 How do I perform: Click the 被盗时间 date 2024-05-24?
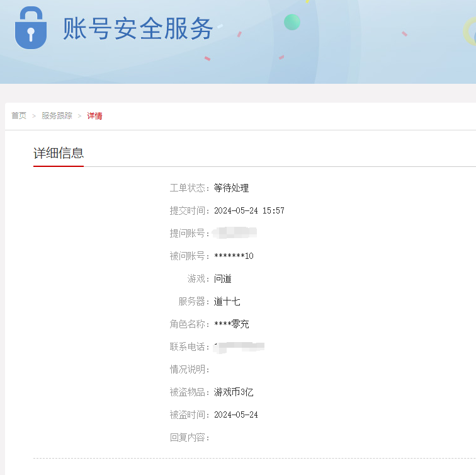(236, 415)
